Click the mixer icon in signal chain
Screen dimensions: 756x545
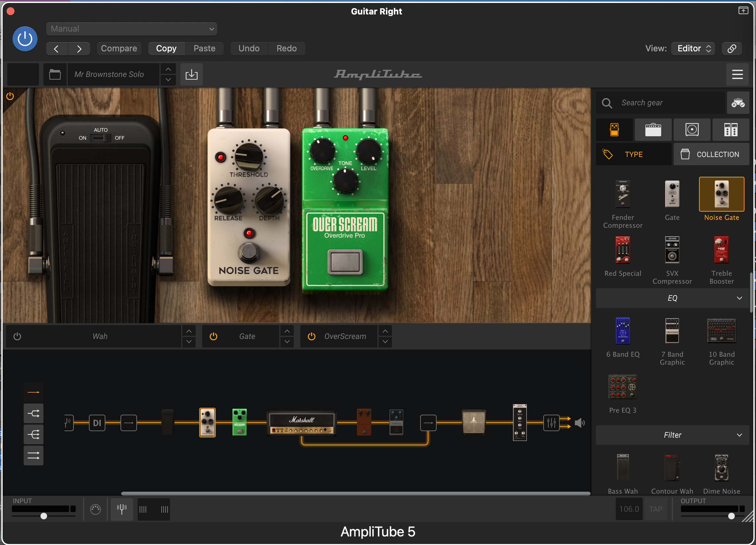551,423
